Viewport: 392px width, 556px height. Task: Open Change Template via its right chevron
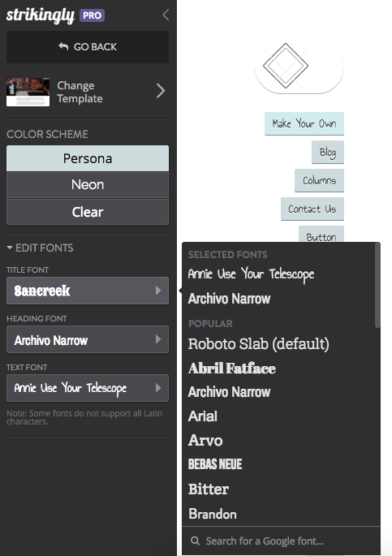click(x=161, y=91)
